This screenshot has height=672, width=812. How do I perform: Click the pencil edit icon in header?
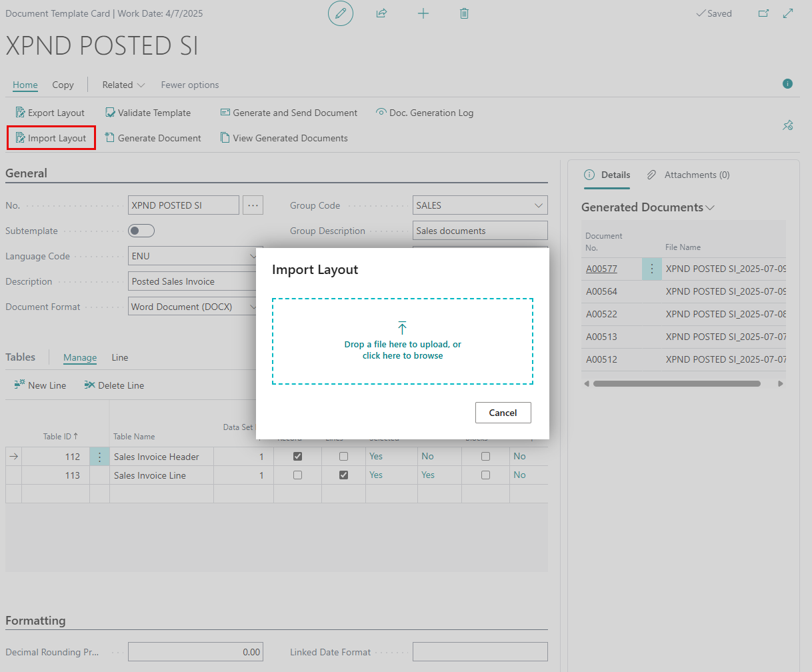point(341,13)
